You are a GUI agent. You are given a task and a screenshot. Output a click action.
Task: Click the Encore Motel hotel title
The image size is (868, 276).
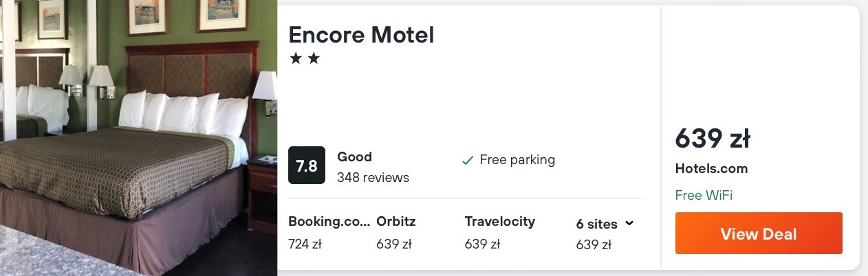pos(361,35)
